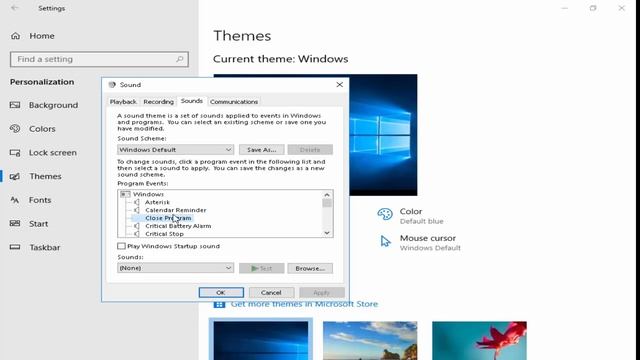Click the Taskbar icon in sidebar
The width and height of the screenshot is (640, 360).
click(15, 247)
